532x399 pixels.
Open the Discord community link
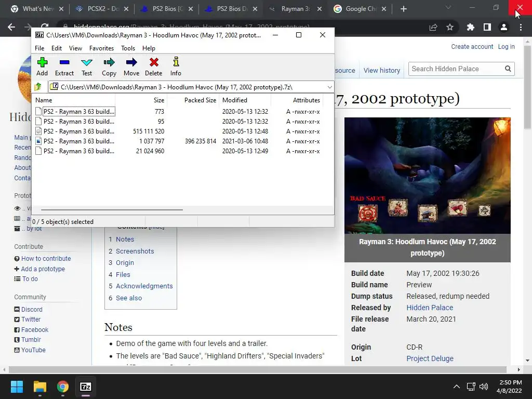[32, 310]
